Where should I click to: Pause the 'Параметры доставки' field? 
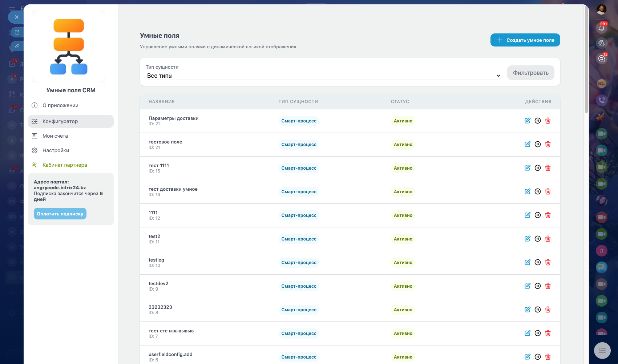[x=538, y=121]
